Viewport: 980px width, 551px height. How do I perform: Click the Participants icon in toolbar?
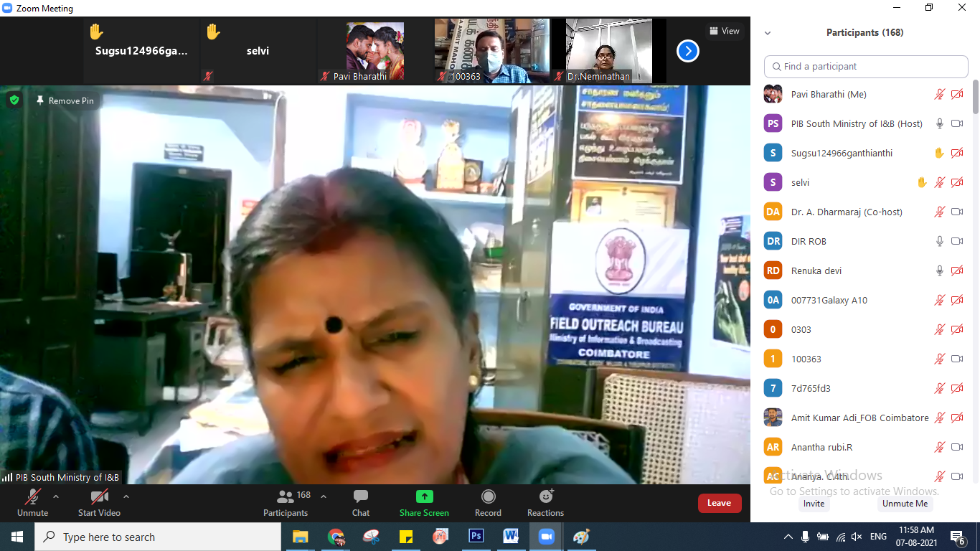286,497
